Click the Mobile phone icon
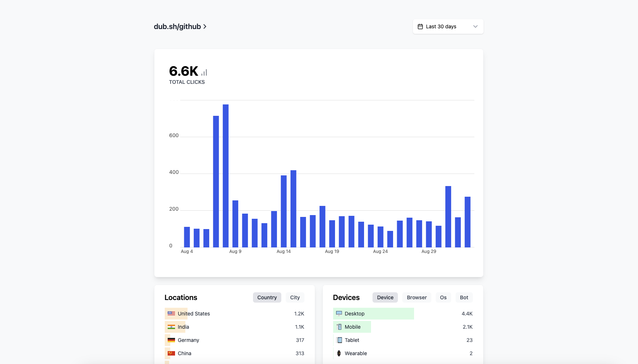The width and height of the screenshot is (638, 364). point(339,327)
